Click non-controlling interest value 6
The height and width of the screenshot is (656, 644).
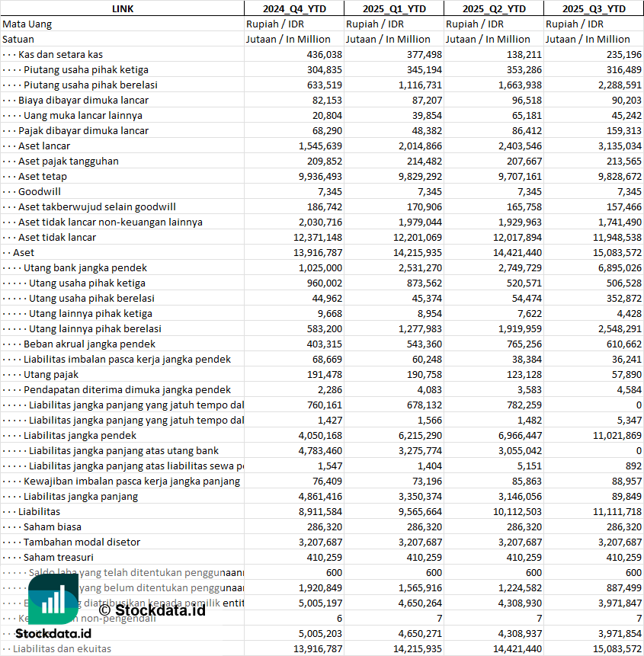tap(339, 619)
